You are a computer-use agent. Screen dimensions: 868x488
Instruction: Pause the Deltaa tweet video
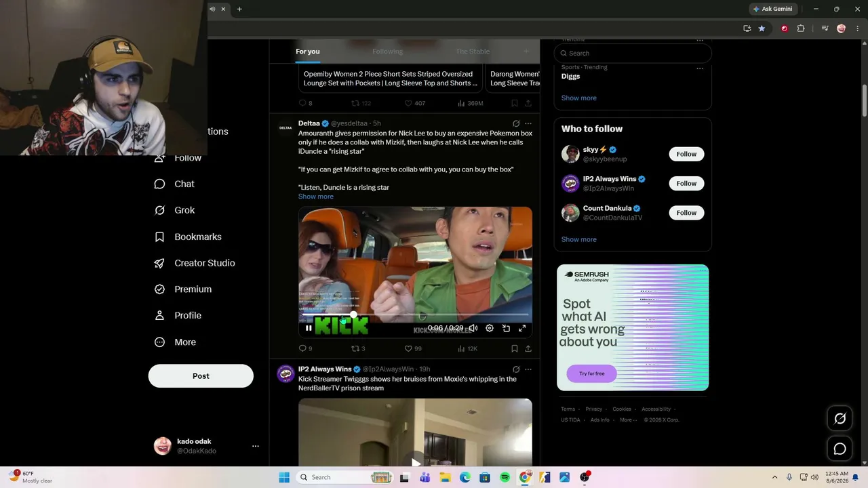[x=309, y=328]
